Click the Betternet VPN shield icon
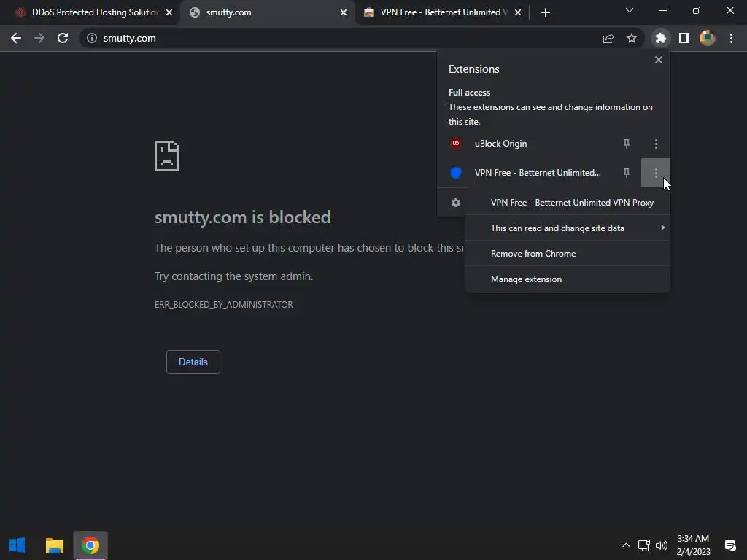This screenshot has width=747, height=560. [x=456, y=173]
